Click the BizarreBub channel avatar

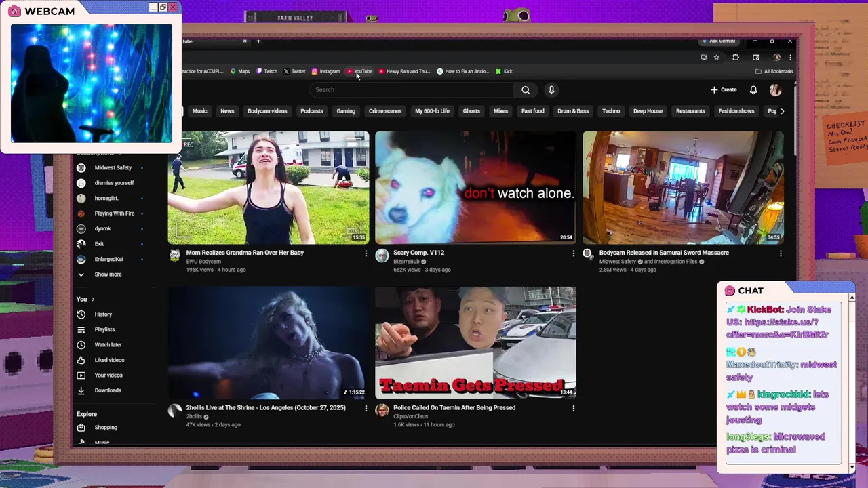[382, 256]
